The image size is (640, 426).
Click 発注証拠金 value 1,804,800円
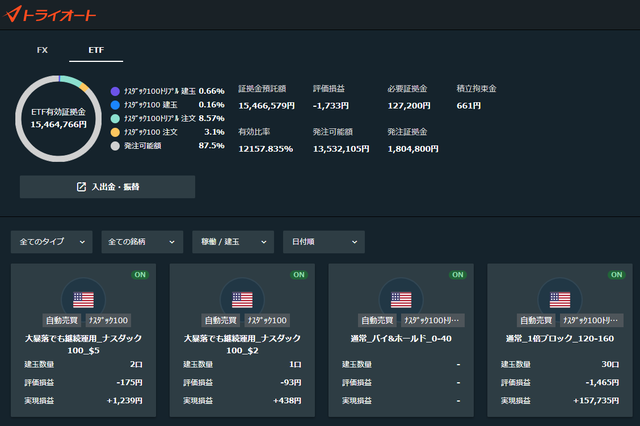[x=413, y=149]
